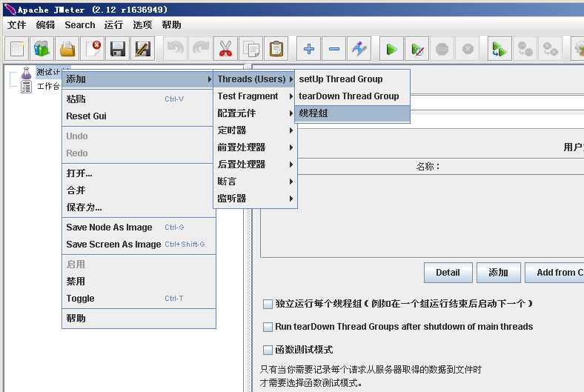Click Start no pauses icon
The height and width of the screenshot is (392, 584).
click(x=417, y=49)
